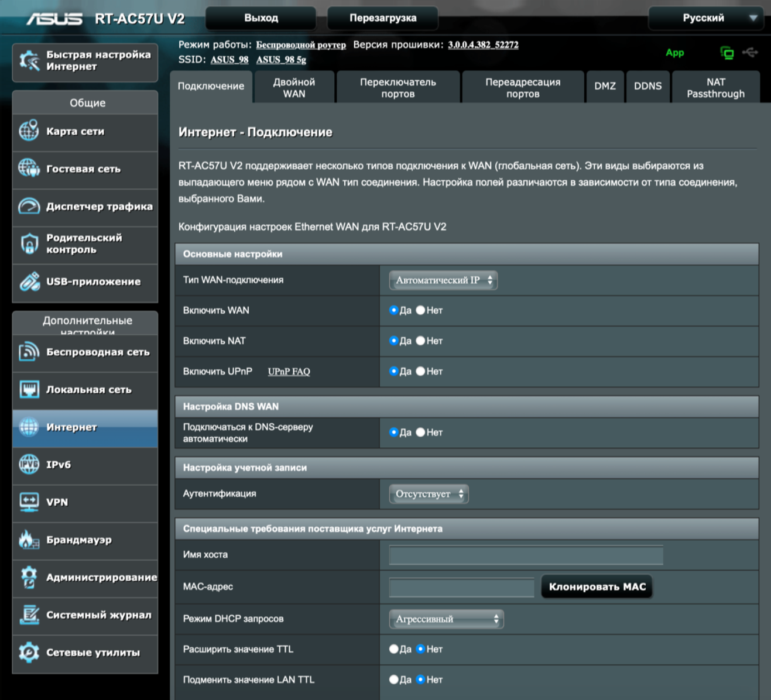Click the Настройка DNS WAN section header
This screenshot has width=771, height=700.
(x=467, y=407)
